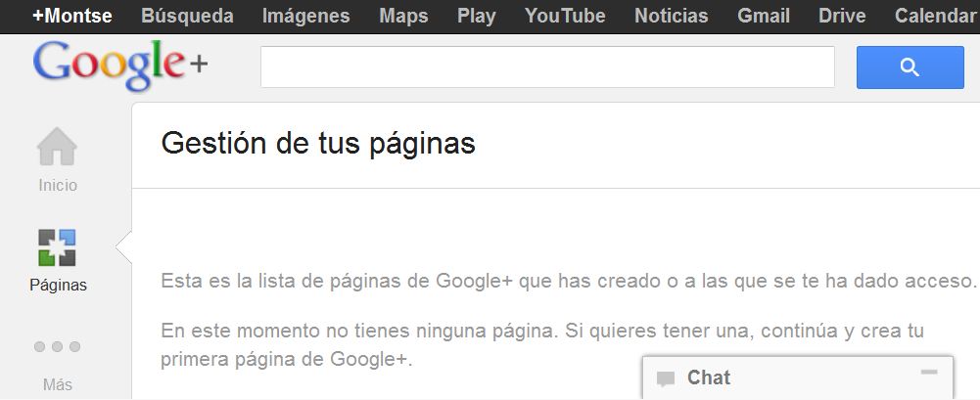Open Maps in top navigation
This screenshot has width=980, height=400.
coord(403,16)
